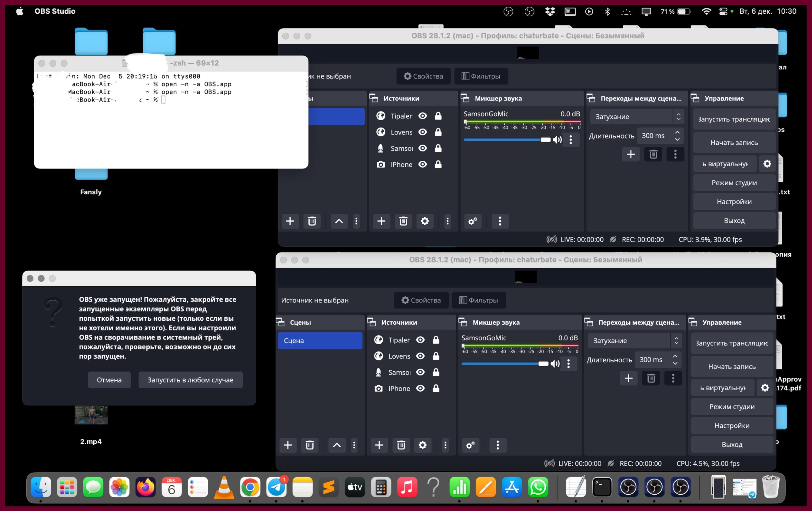Open advanced audio properties gears in lower OBS mixer
The height and width of the screenshot is (511, 812).
[471, 445]
